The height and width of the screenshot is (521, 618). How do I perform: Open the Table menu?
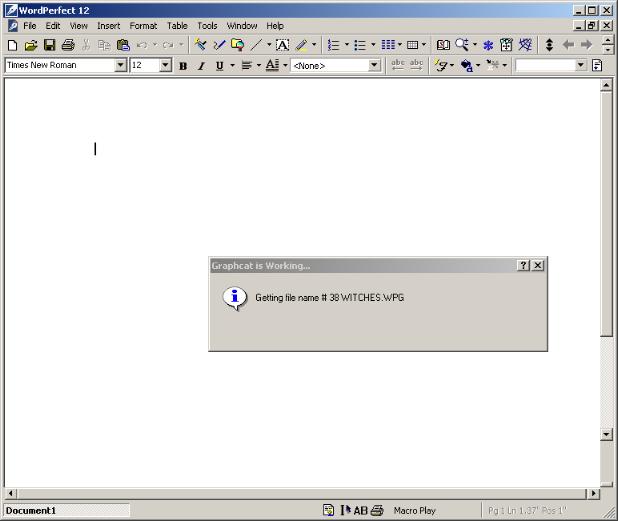[177, 26]
